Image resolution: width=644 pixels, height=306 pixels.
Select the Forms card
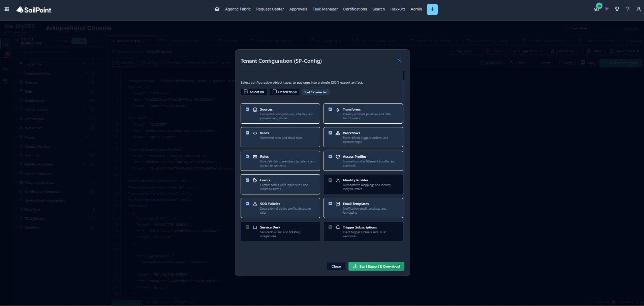[280, 184]
